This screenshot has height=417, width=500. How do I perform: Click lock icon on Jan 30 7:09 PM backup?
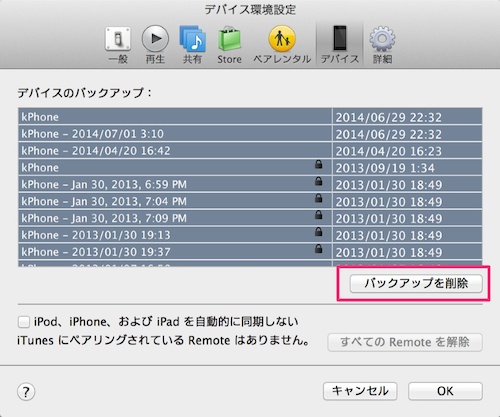(x=319, y=215)
